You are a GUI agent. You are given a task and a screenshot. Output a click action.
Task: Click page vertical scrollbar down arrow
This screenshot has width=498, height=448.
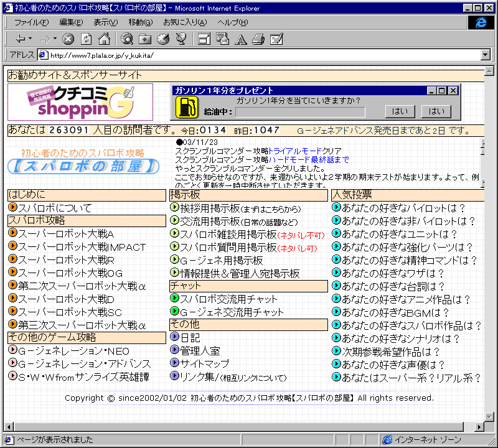(489, 416)
